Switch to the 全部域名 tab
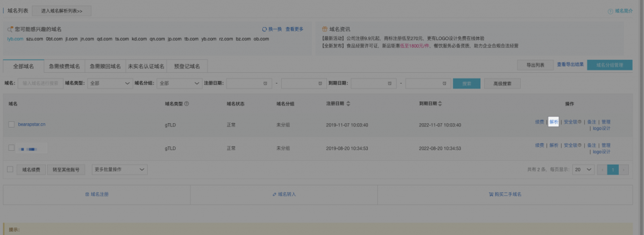 coord(23,65)
